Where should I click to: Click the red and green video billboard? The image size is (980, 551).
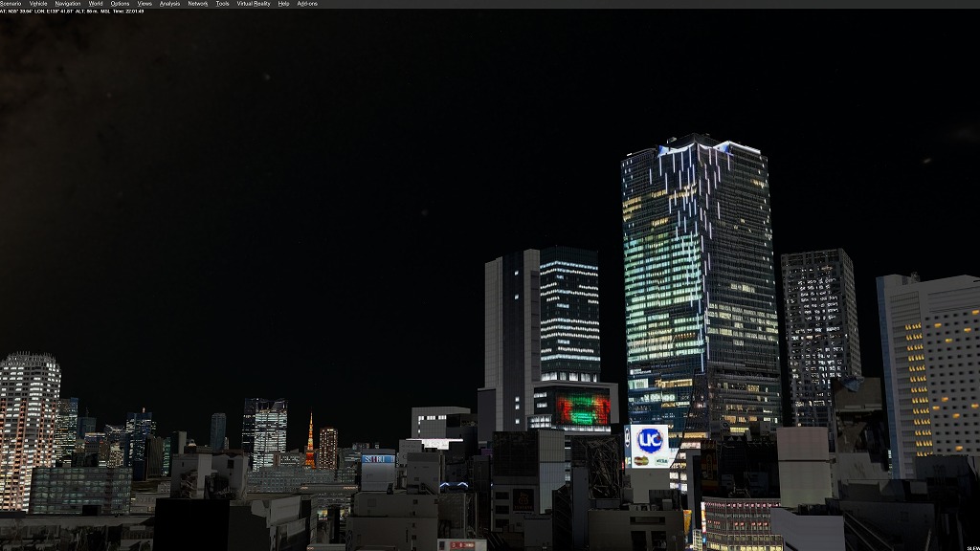(x=583, y=406)
